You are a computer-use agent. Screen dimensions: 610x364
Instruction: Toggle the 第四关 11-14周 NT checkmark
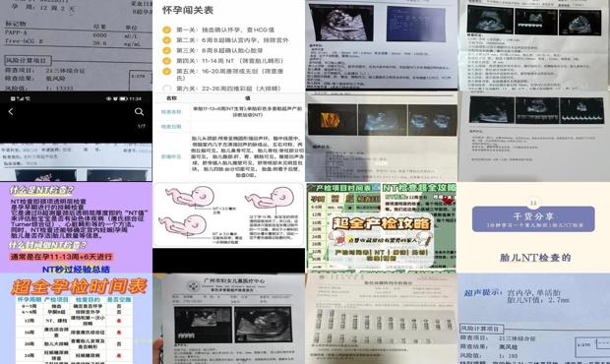click(x=166, y=61)
